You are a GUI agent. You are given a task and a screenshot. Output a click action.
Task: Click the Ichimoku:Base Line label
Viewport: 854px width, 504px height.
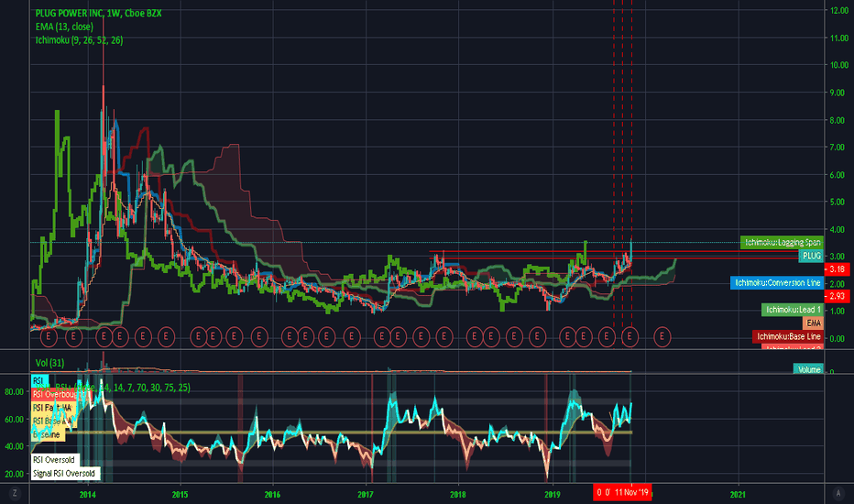[x=787, y=336]
